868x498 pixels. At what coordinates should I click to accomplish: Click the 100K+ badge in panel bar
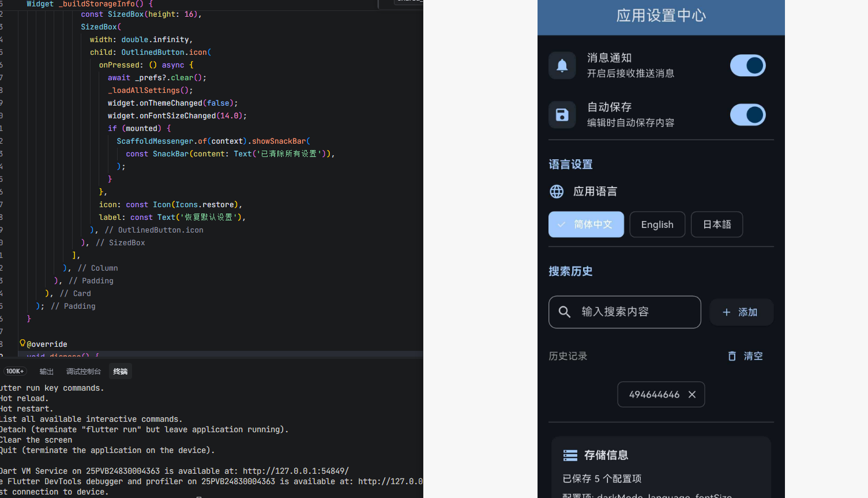pos(15,371)
